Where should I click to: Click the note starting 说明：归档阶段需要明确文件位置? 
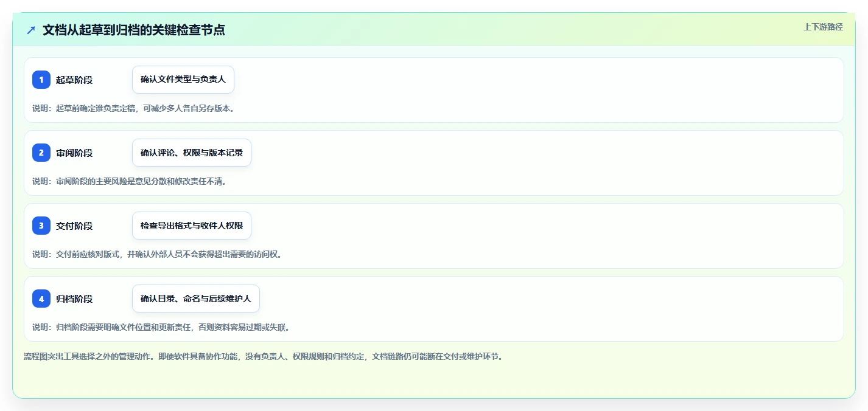click(x=161, y=327)
